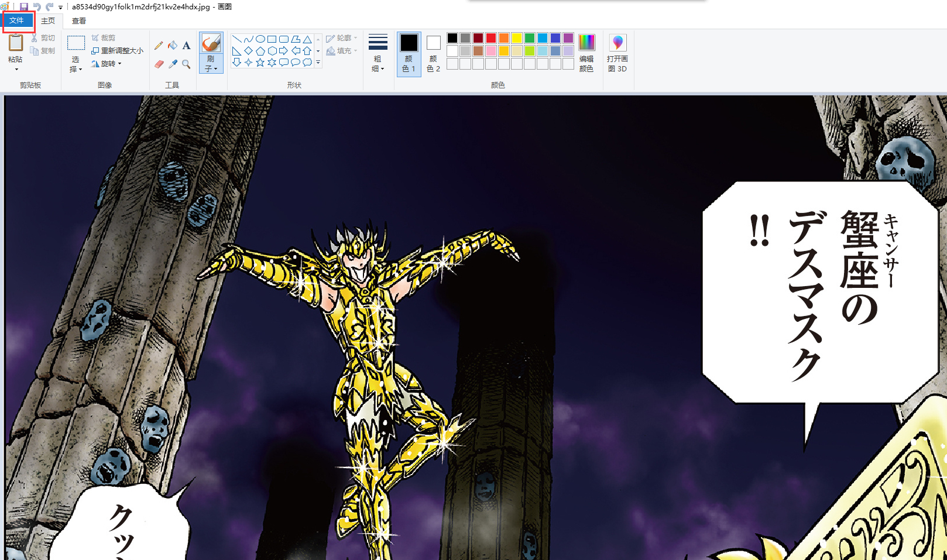Select the Curve shape
Viewport: 947px width, 560px height.
pos(249,39)
